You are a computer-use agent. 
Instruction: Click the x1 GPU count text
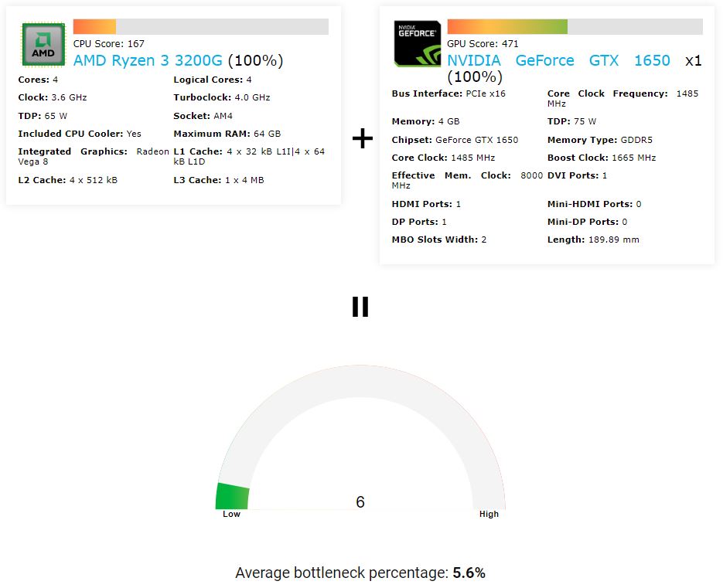pyautogui.click(x=694, y=61)
